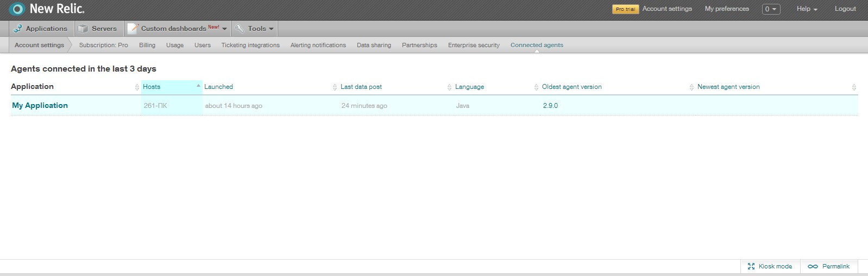Switch to the Usage tab
Image resolution: width=868 pixels, height=276 pixels.
click(x=175, y=45)
